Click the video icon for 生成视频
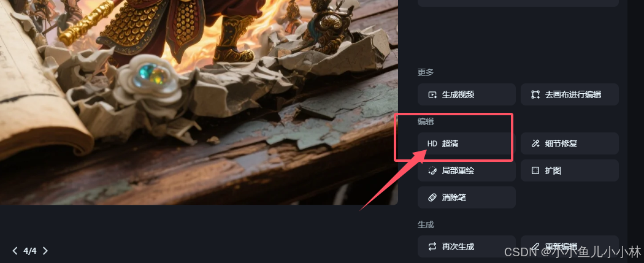This screenshot has width=644, height=263. (432, 95)
